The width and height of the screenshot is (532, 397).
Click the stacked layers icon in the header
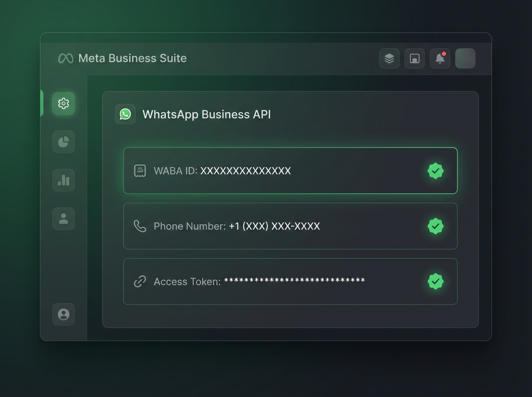coord(389,58)
